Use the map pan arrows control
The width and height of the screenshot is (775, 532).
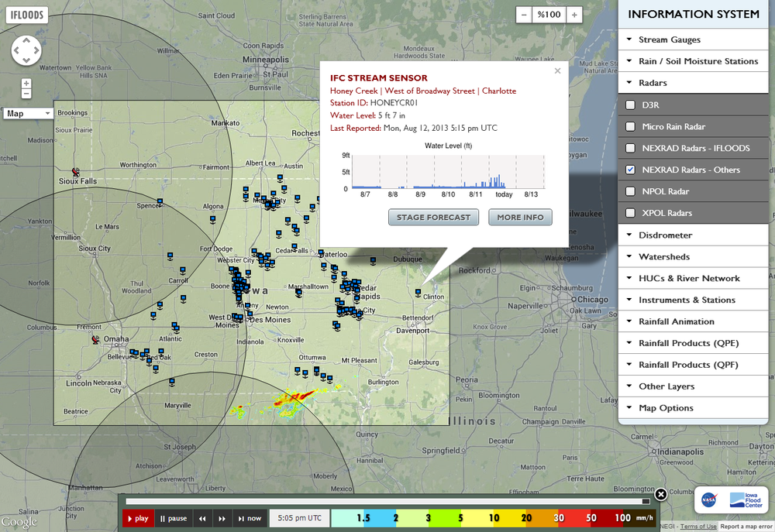(26, 50)
